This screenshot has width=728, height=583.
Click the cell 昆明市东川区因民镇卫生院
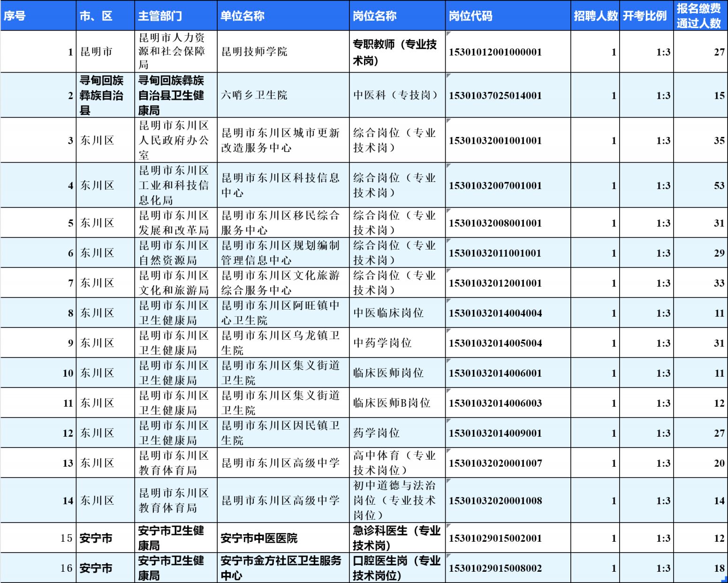point(283,433)
